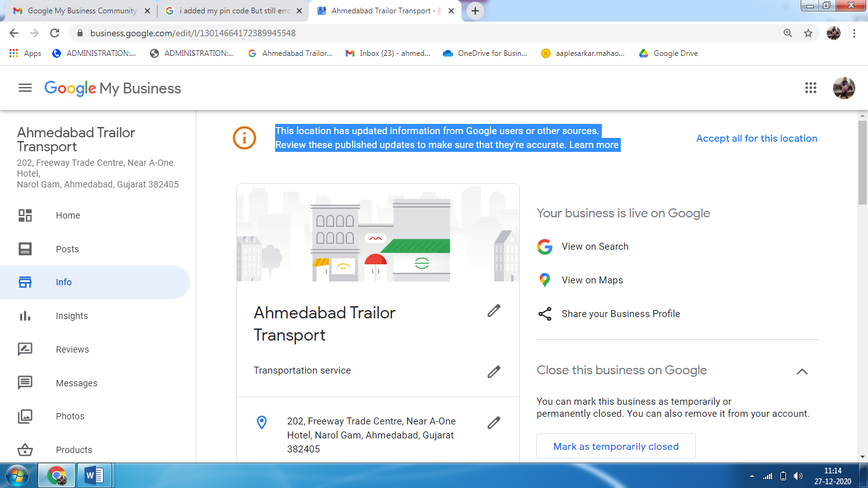Viewport: 868px width, 488px height.
Task: Click Accept all for this location
Action: click(x=757, y=138)
